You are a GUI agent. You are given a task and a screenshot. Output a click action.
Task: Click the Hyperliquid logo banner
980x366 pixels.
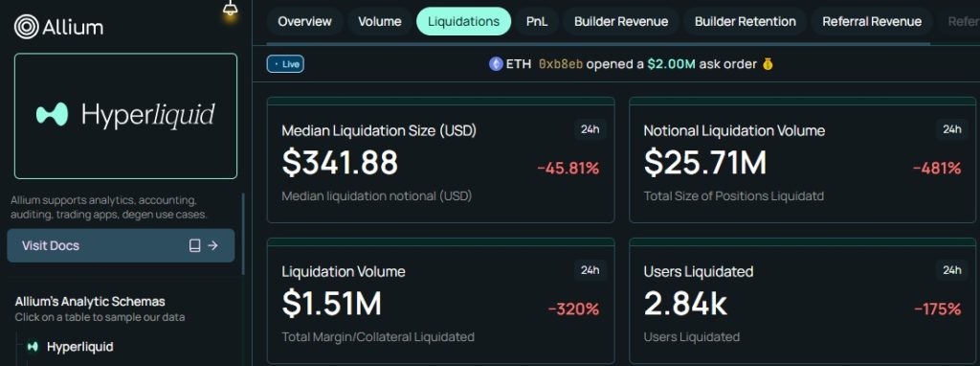point(125,116)
